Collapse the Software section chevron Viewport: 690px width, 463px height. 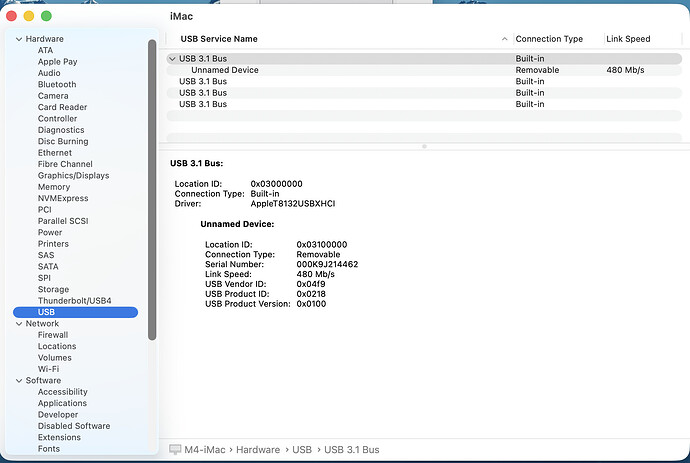tap(19, 381)
